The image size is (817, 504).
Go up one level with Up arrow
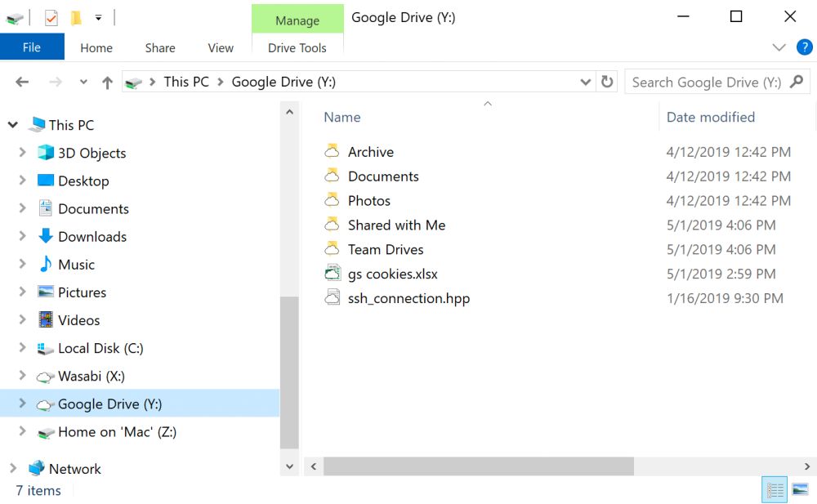click(x=107, y=83)
